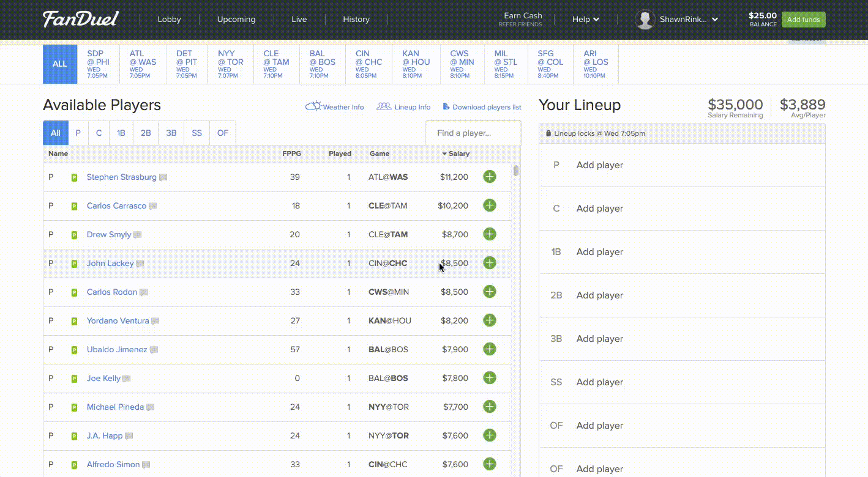This screenshot has height=477, width=868.
Task: Click the weather cloud icon
Action: [313, 106]
